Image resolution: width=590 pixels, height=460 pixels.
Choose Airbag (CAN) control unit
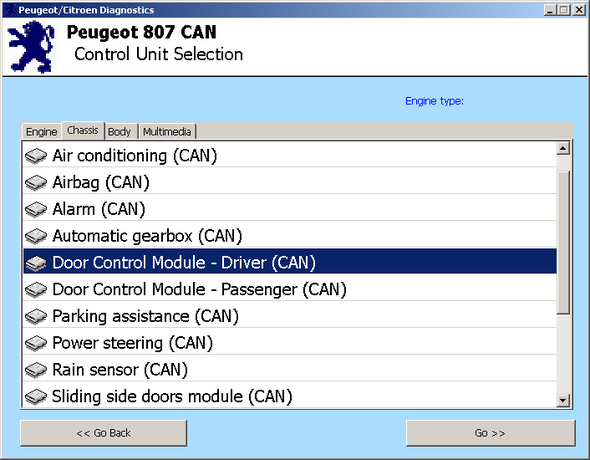[x=290, y=182]
